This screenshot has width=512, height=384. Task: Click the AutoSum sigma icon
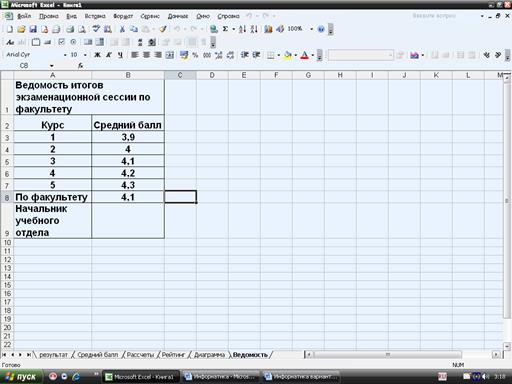(225, 29)
